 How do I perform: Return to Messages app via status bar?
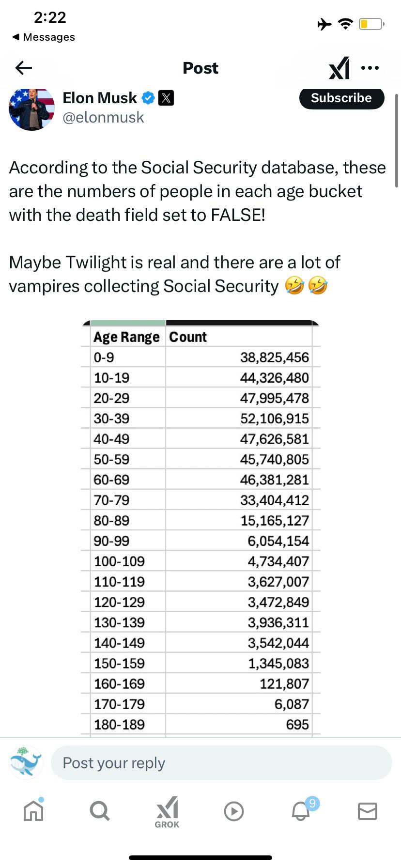click(x=44, y=37)
